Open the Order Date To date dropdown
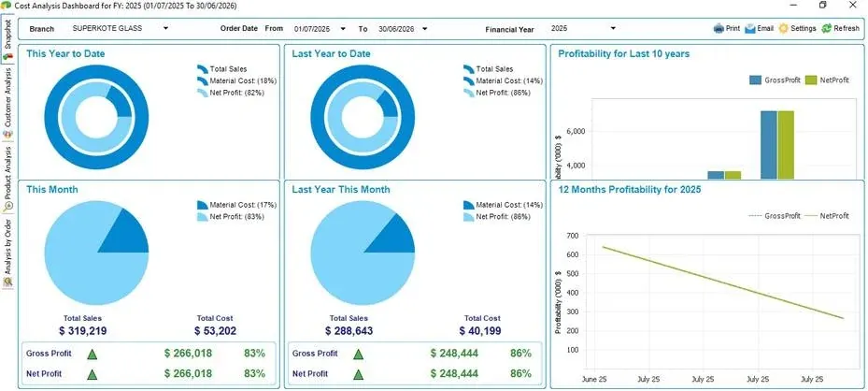Viewport: 868px width, 391px height. [x=424, y=29]
